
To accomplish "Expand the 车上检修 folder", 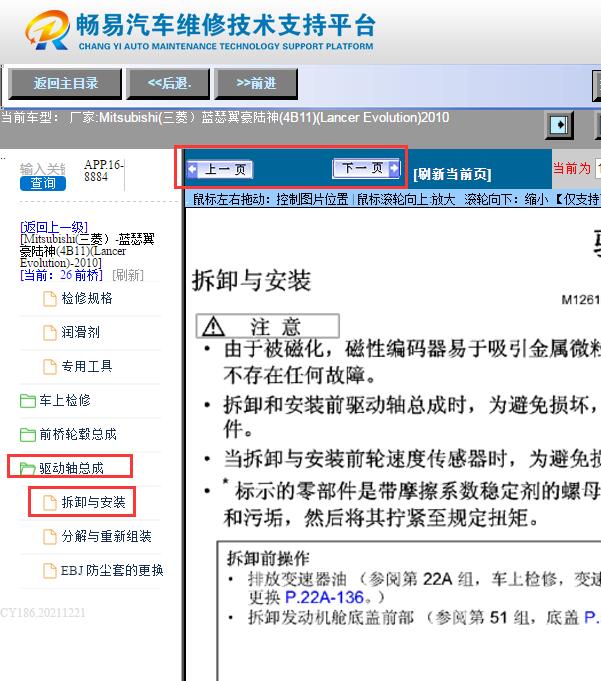I will point(65,400).
